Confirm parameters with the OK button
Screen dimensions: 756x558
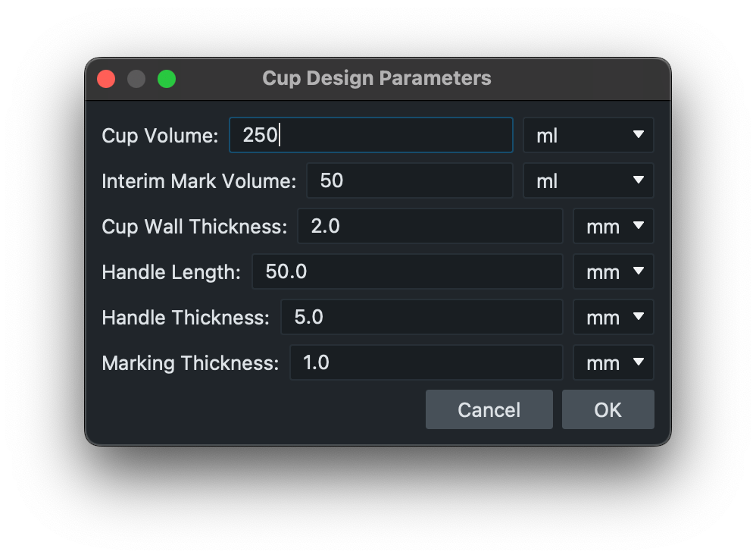pyautogui.click(x=608, y=409)
